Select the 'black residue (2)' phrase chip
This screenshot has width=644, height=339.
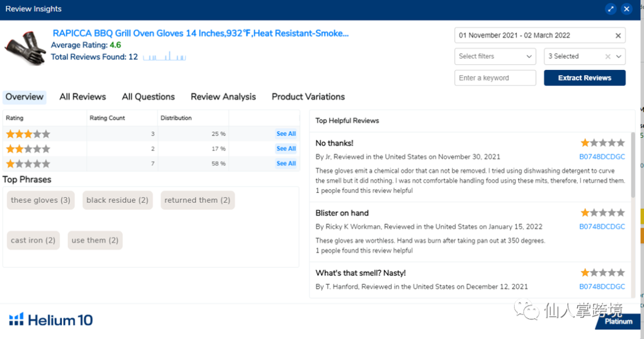(117, 201)
